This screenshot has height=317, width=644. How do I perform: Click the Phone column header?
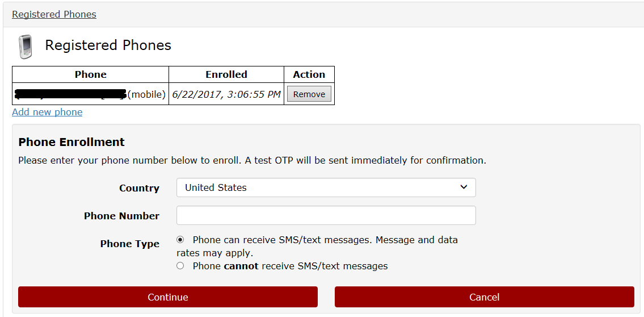point(90,74)
